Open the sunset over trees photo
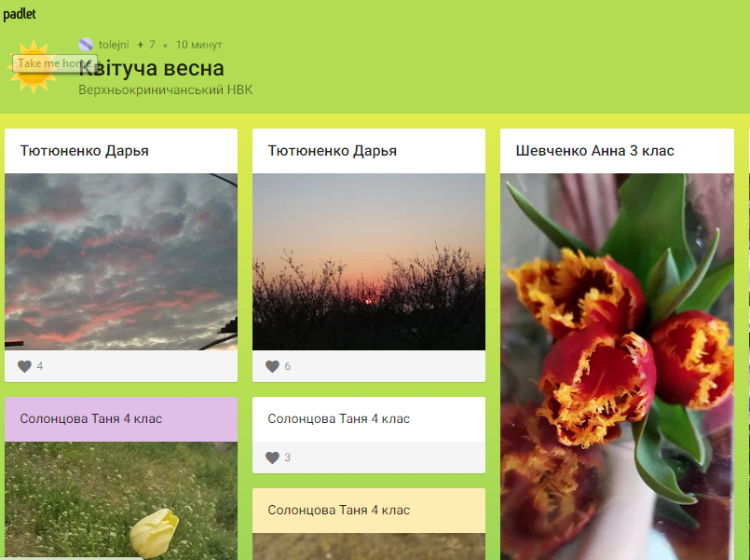This screenshot has height=560, width=750. pos(369,262)
